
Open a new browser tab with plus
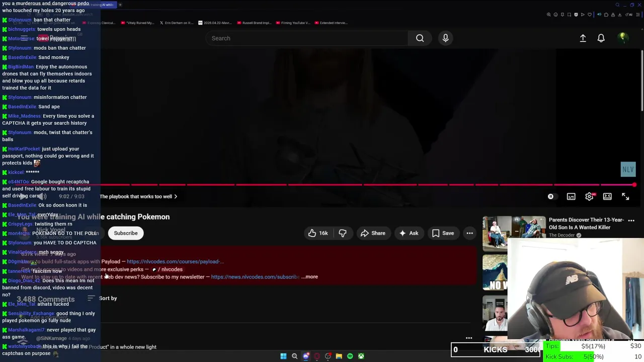120,5
